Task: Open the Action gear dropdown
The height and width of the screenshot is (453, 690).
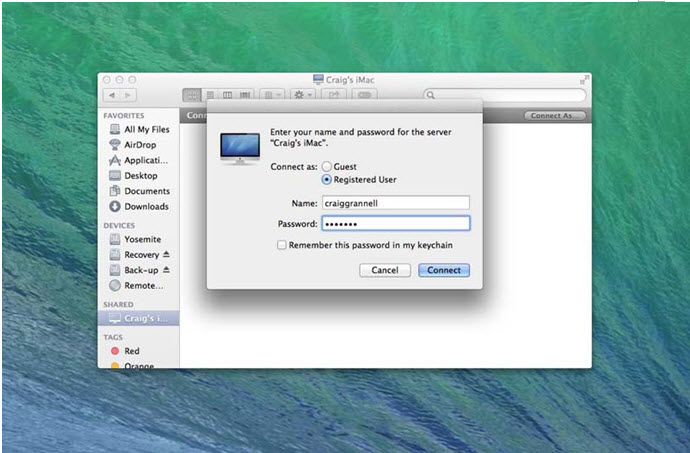Action: point(301,95)
